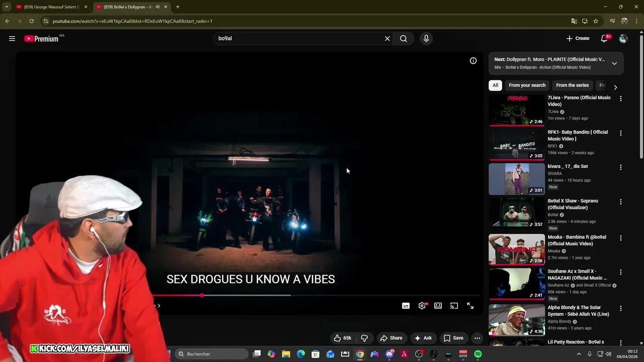Image resolution: width=644 pixels, height=362 pixels.
Task: Share this video
Action: (391, 338)
